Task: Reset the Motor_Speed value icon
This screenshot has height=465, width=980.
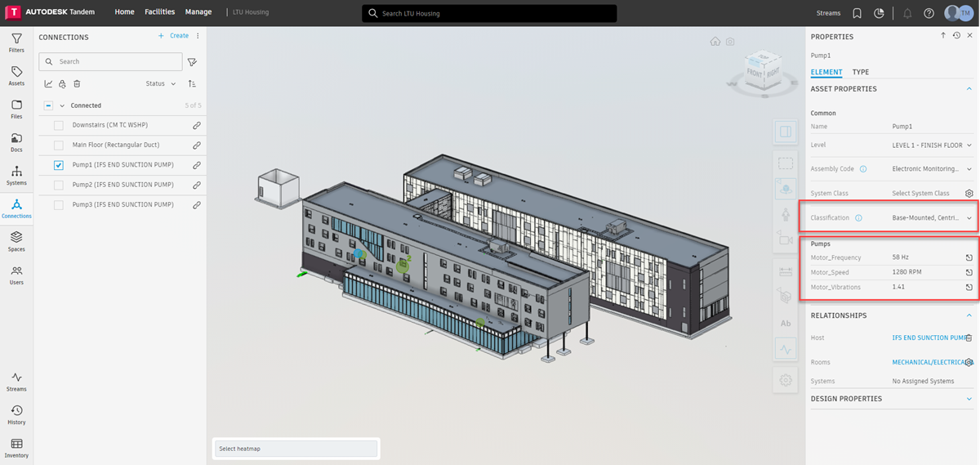Action: click(x=969, y=272)
